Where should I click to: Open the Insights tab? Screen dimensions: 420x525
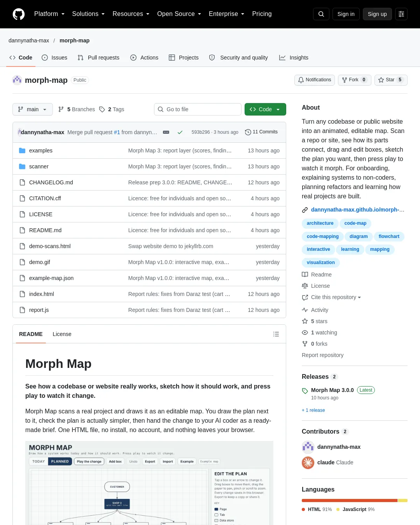pos(294,58)
